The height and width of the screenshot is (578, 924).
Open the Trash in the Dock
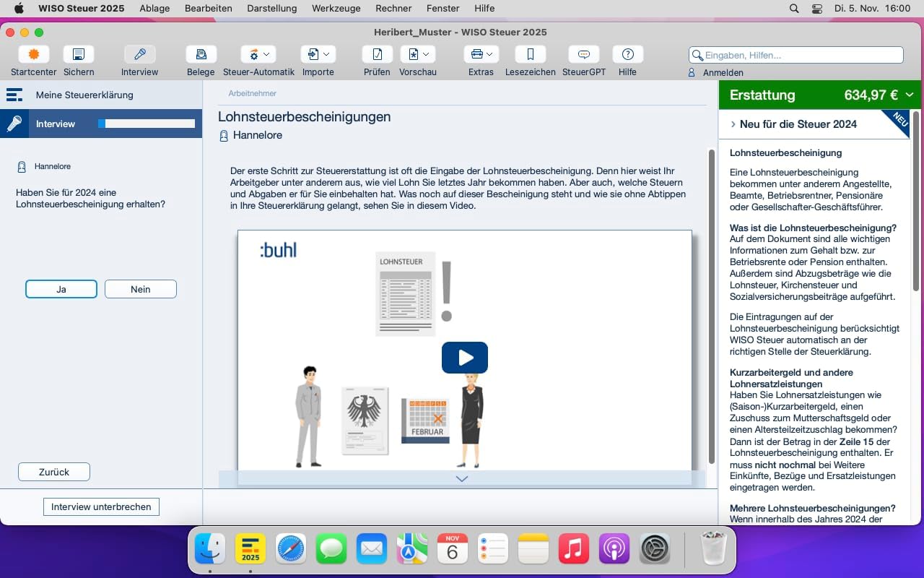pos(714,550)
